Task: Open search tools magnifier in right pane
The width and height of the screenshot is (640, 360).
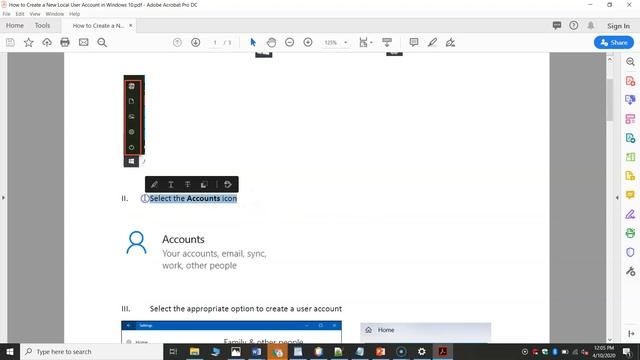Action: (x=630, y=62)
